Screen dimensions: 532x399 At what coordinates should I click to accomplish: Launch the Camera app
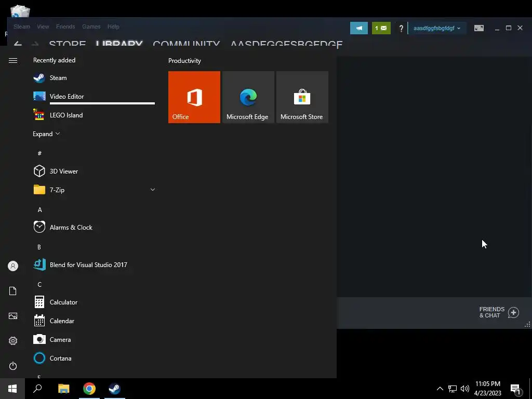[x=94, y=339]
